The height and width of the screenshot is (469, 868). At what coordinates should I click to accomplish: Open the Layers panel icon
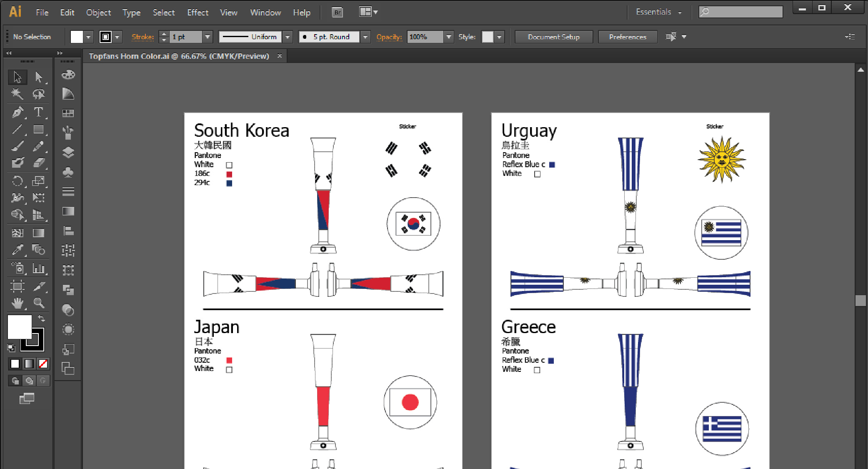[x=68, y=153]
